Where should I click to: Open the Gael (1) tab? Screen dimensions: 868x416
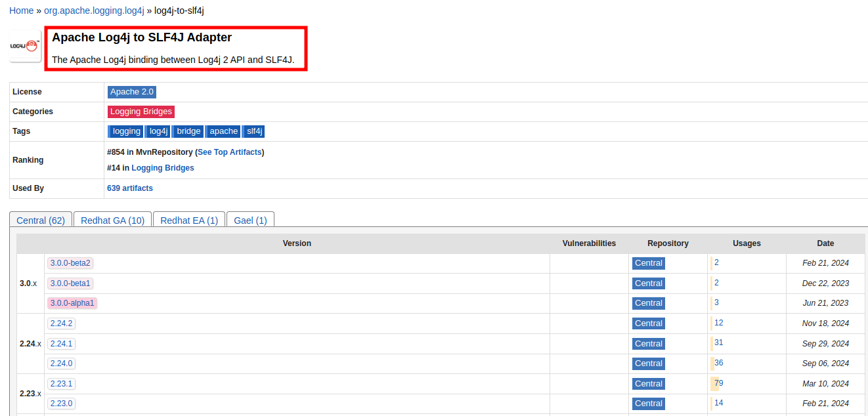click(250, 220)
